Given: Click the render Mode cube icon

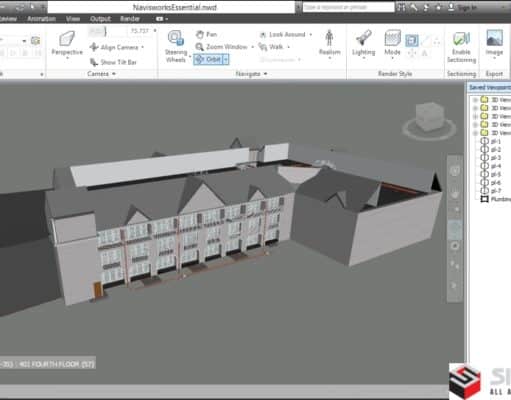Looking at the screenshot, I should point(392,38).
